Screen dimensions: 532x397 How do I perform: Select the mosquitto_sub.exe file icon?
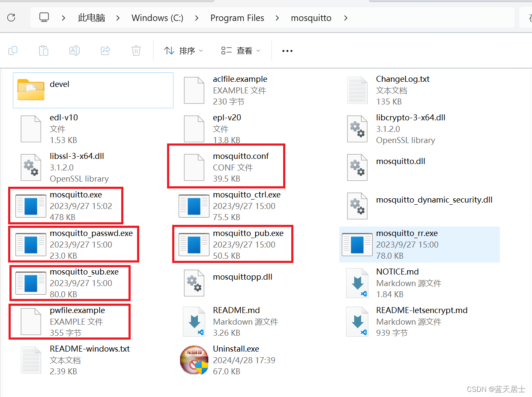point(31,283)
